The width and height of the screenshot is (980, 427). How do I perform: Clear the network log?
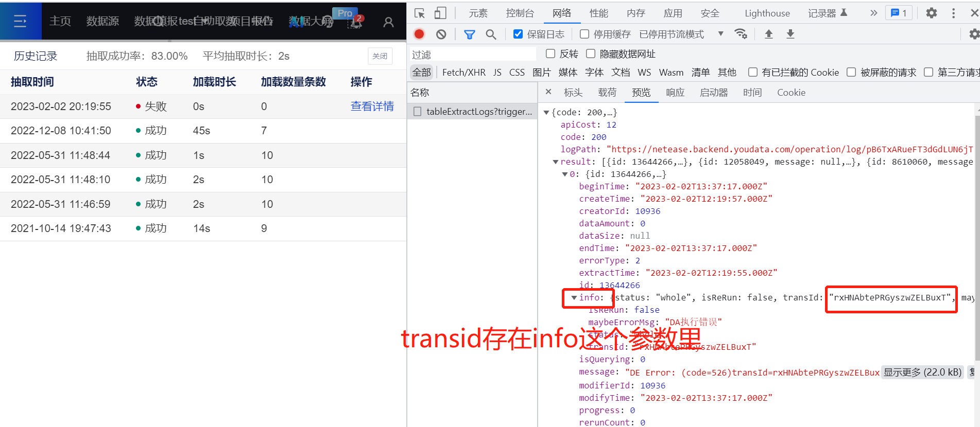click(441, 34)
